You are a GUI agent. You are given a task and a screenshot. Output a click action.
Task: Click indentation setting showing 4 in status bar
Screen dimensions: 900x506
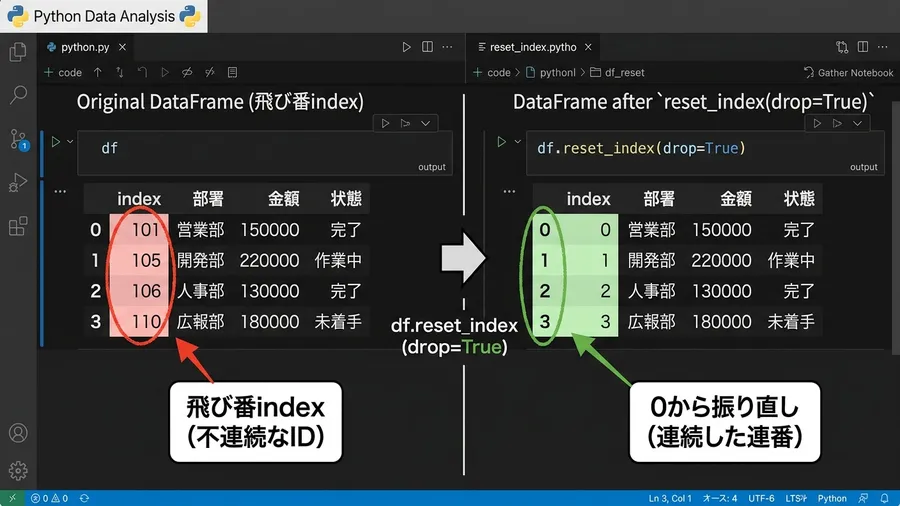tap(720, 498)
